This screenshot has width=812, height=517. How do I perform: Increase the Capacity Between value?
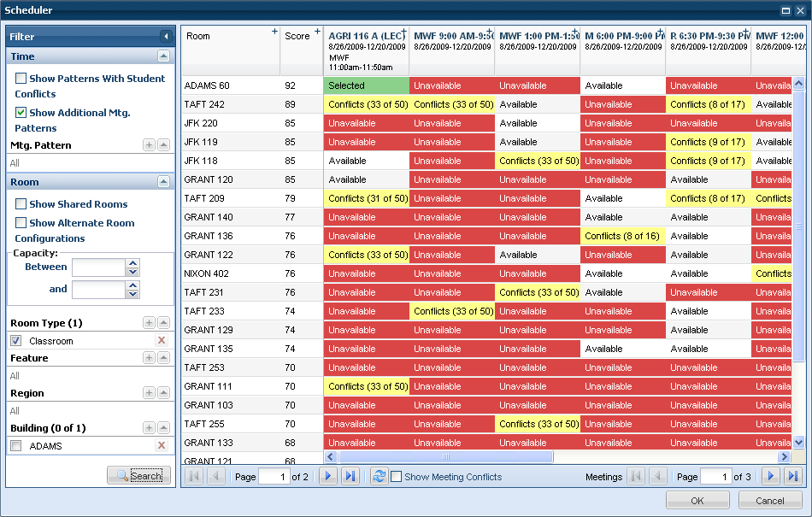[x=133, y=263]
